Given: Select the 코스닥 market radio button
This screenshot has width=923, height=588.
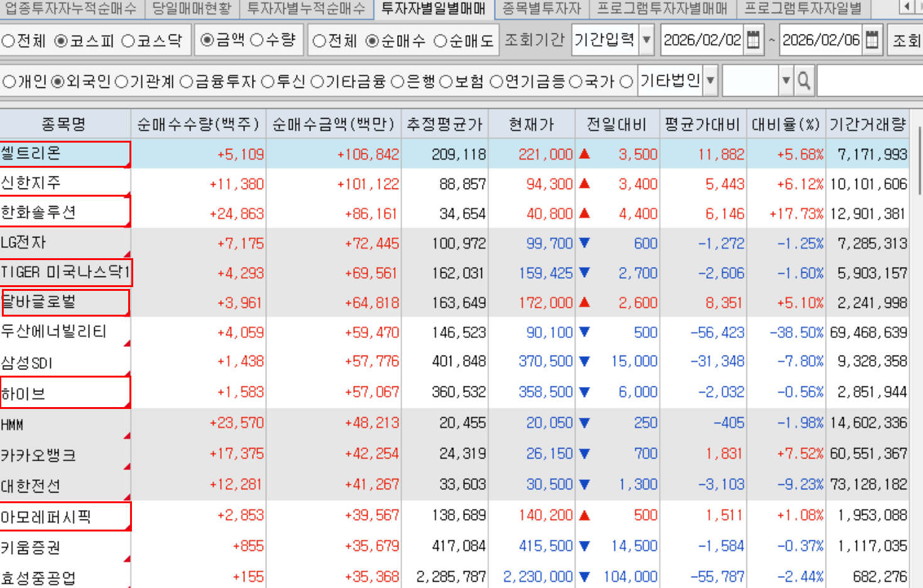Looking at the screenshot, I should [128, 41].
